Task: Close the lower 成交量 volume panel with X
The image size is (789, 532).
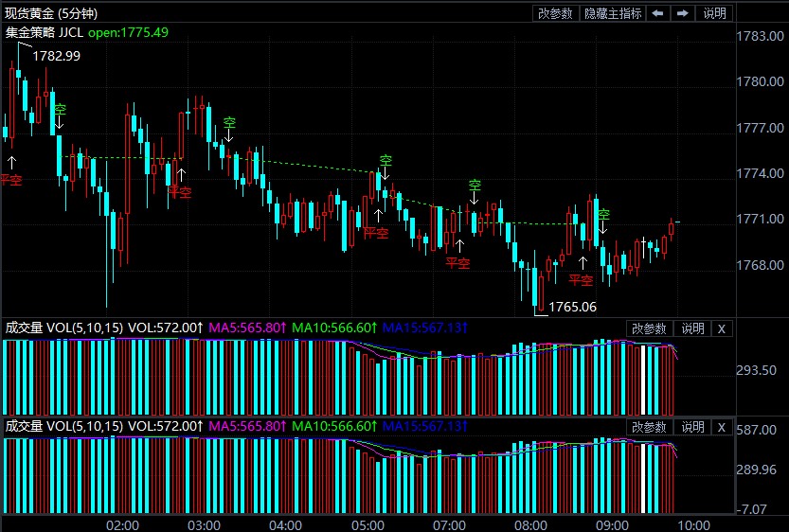Action: [x=721, y=428]
